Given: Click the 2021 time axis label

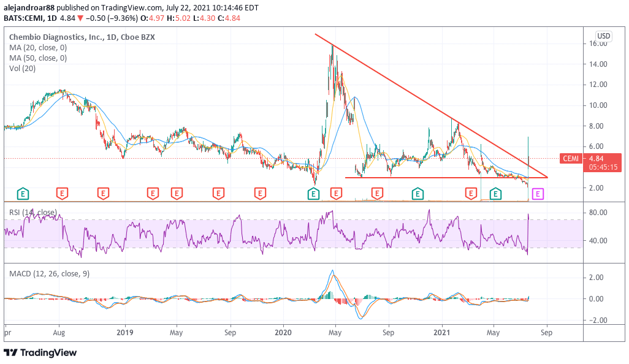Looking at the screenshot, I should pyautogui.click(x=441, y=333).
